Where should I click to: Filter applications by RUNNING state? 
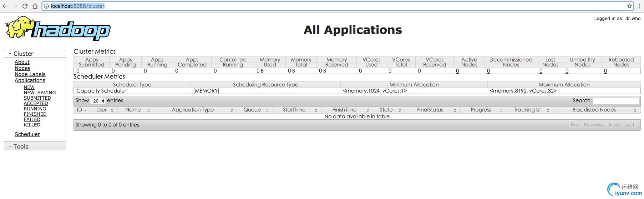[35, 109]
